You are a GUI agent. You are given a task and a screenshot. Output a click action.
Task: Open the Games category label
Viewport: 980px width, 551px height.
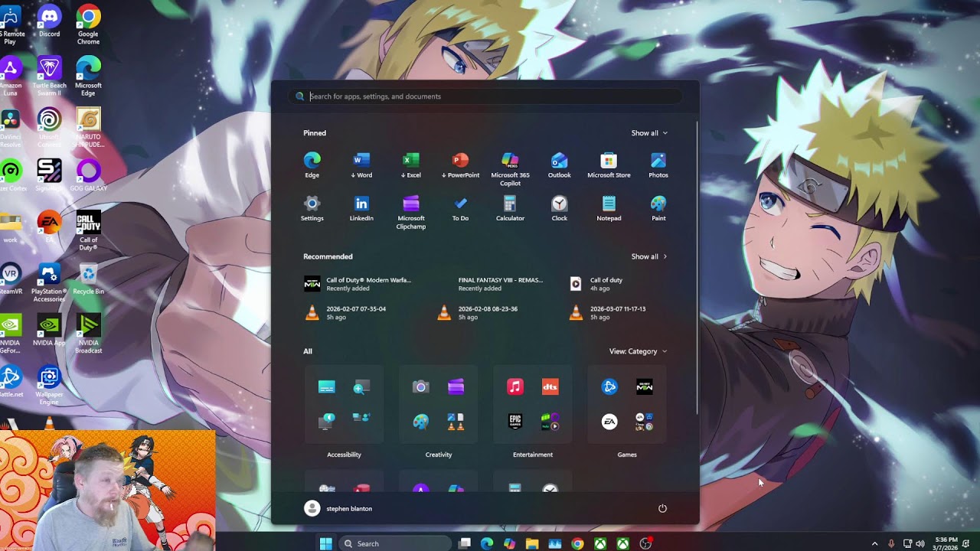627,455
